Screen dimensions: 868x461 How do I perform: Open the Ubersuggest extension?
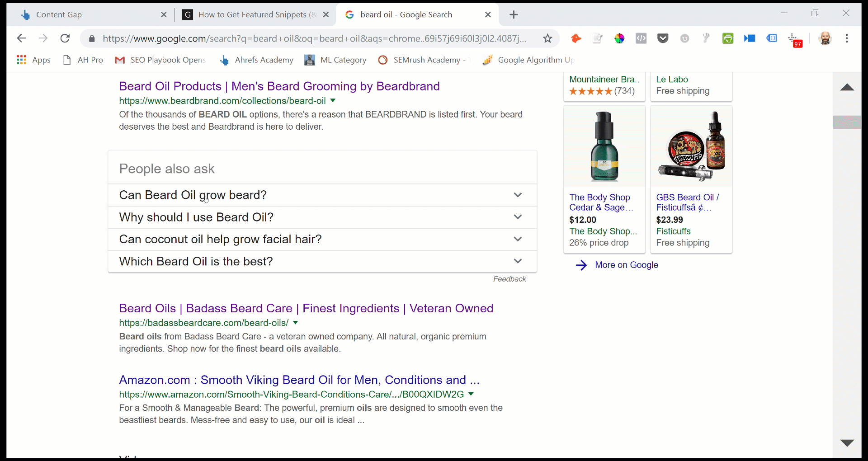click(x=684, y=38)
